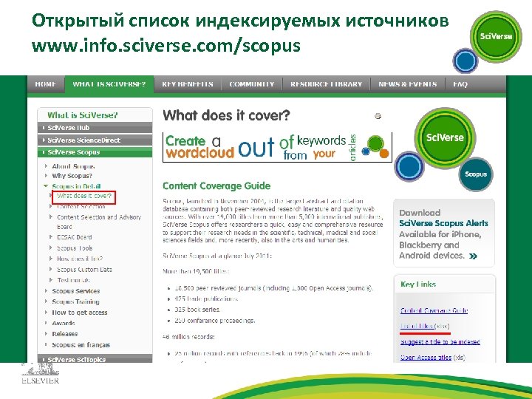Open the Scopus Custom Data item
This screenshot has width=532, height=399.
point(84,270)
